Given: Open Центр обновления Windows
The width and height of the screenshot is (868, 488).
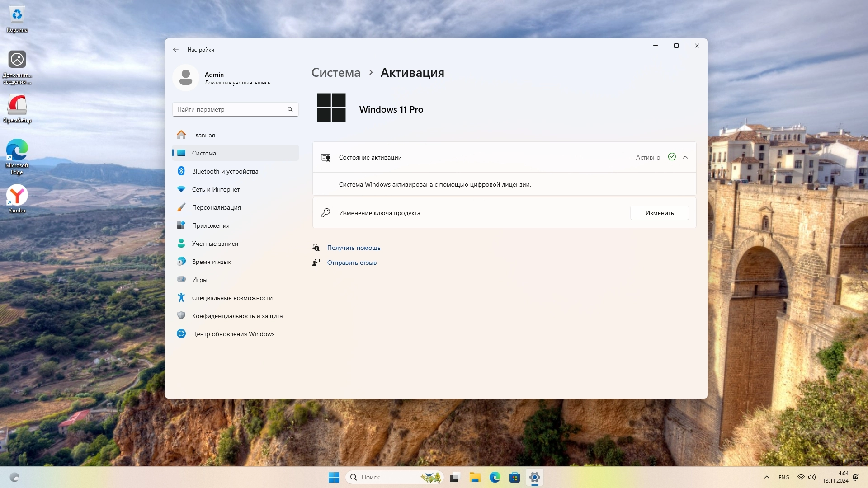Looking at the screenshot, I should (x=233, y=334).
